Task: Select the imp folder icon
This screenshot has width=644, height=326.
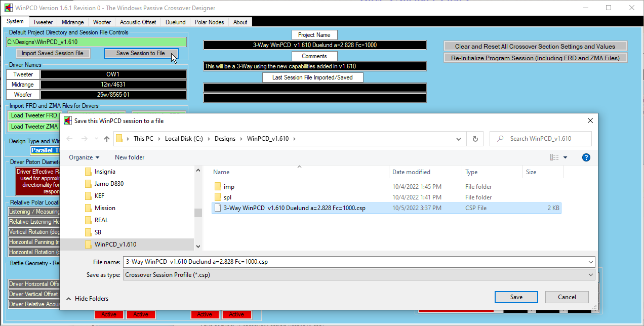Action: [218, 187]
